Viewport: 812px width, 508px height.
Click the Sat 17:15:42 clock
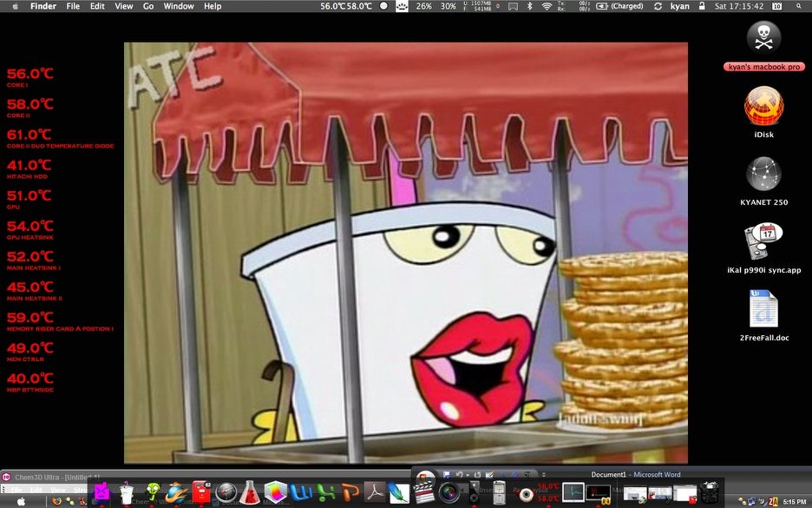tap(739, 6)
